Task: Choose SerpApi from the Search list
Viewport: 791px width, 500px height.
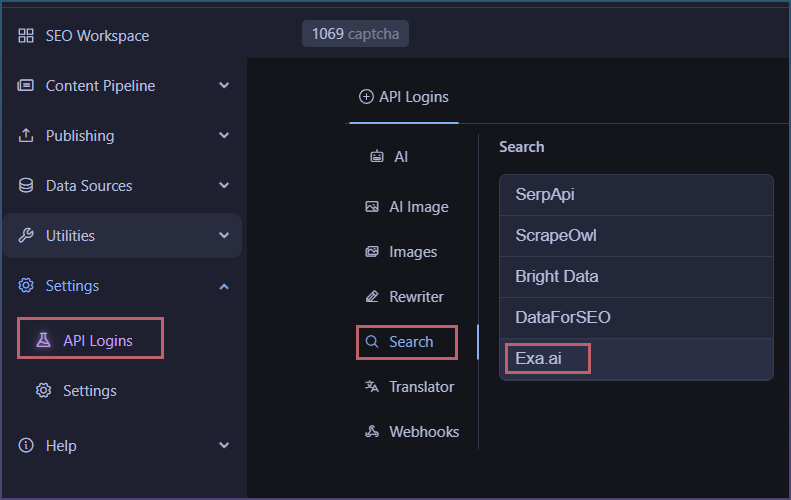Action: (636, 195)
